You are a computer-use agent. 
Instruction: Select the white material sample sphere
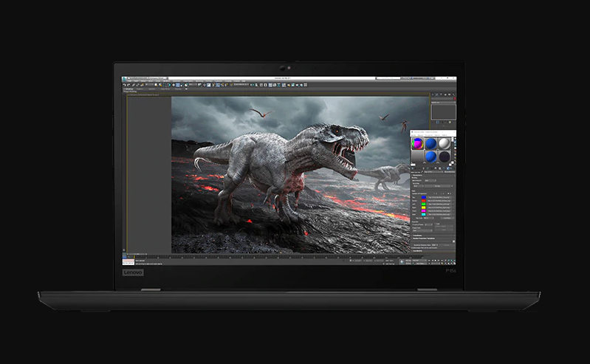tap(445, 143)
